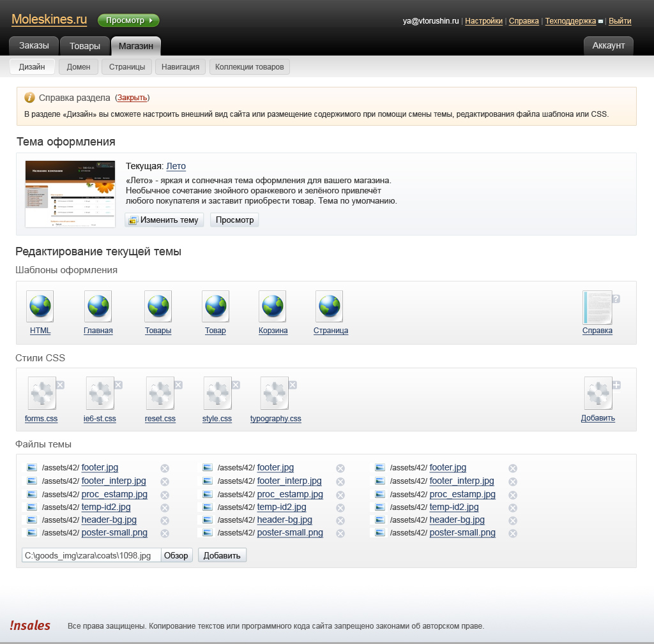Screen dimensions: 654x644
Task: Open the forms.css gear file icon
Action: (x=42, y=394)
